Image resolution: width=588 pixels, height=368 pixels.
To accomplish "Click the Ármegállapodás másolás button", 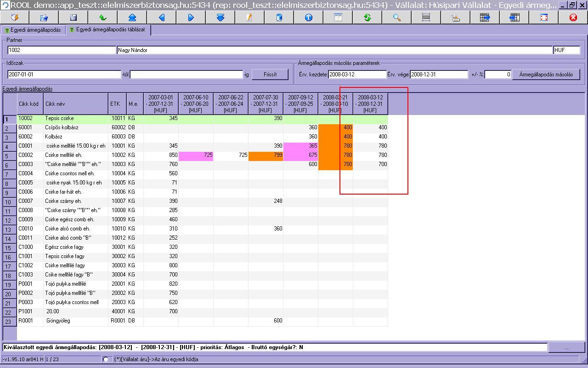I will pos(546,75).
